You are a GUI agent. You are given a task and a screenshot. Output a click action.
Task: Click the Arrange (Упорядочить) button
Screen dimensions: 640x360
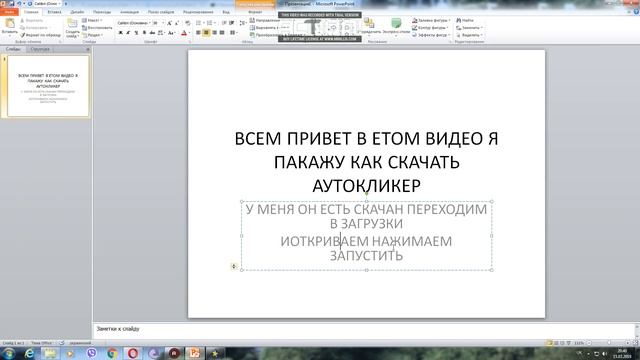369,27
